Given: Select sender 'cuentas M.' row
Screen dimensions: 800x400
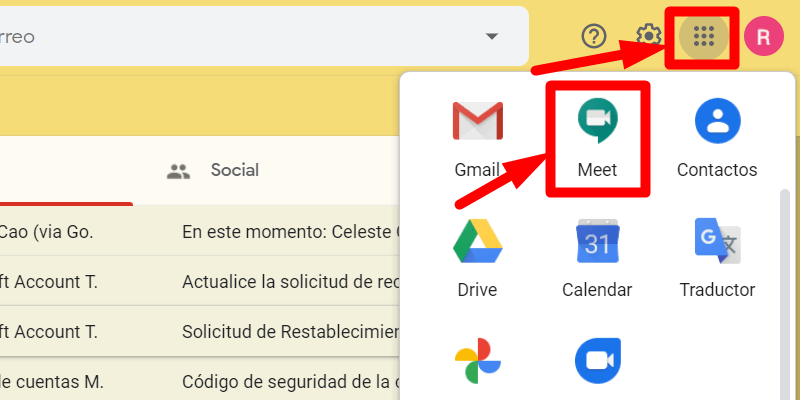Looking at the screenshot, I should [51, 381].
